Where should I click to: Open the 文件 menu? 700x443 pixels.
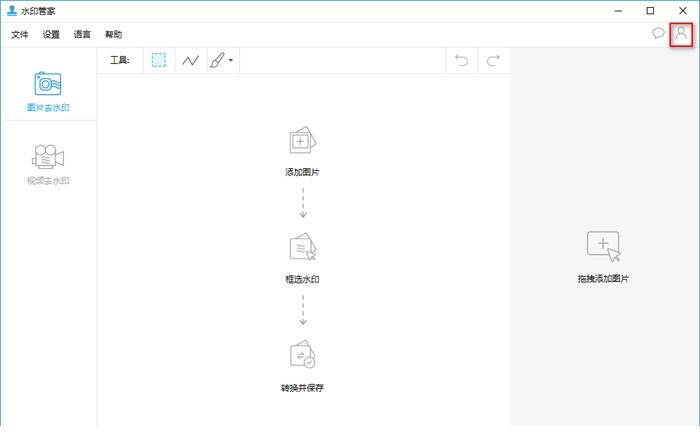(20, 34)
